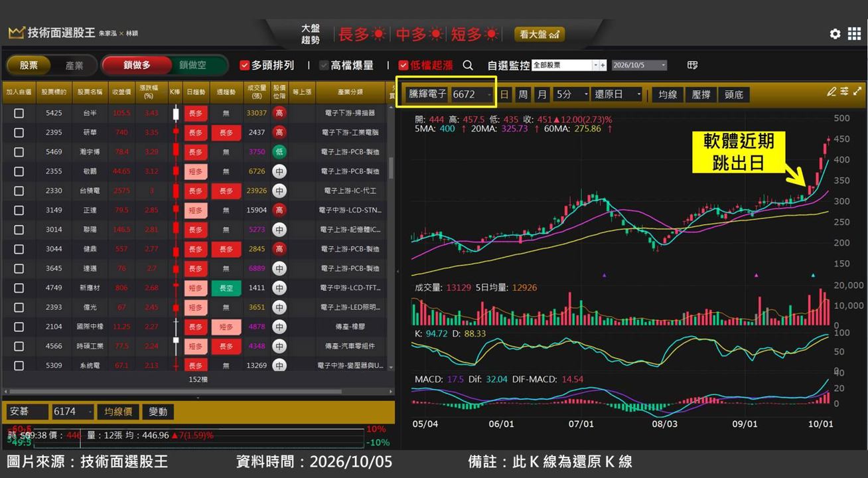Click 長空 trend tag for 新應材
This screenshot has height=478, width=868.
[x=226, y=288]
